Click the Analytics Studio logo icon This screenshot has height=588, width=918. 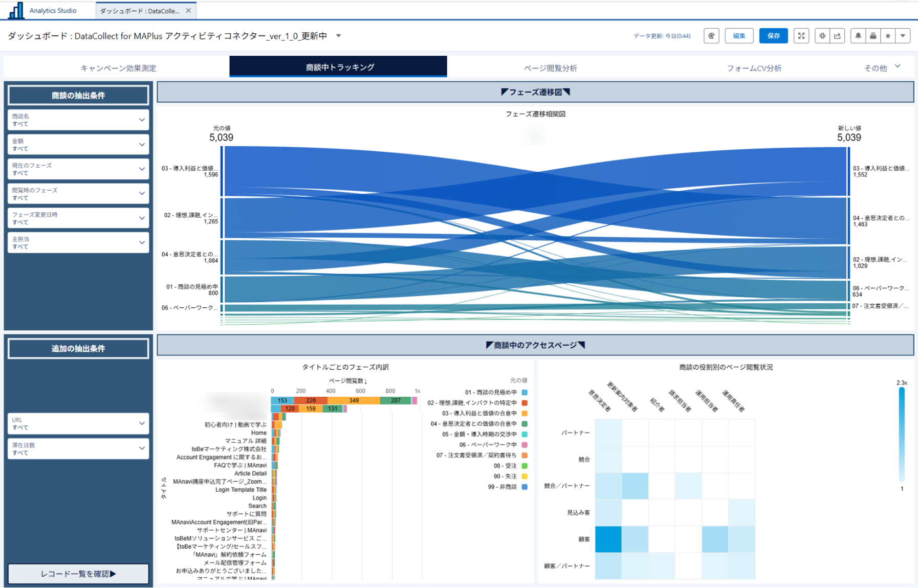click(x=15, y=10)
